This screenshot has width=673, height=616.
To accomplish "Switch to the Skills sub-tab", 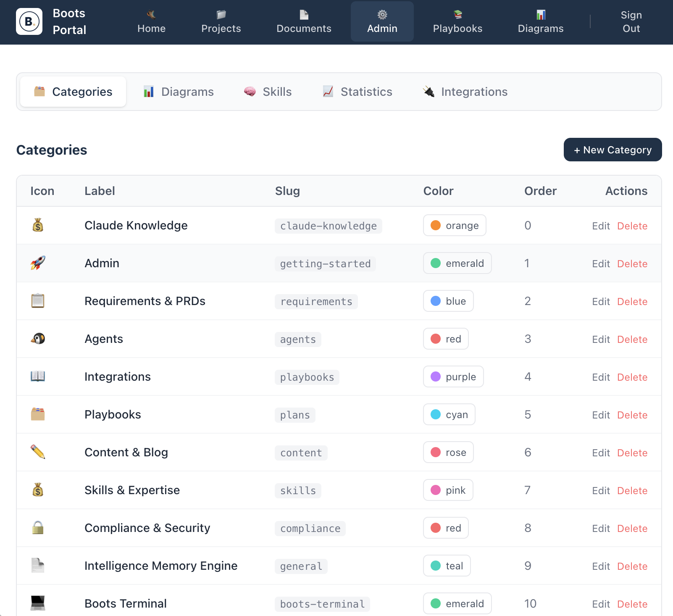I will coord(268,92).
